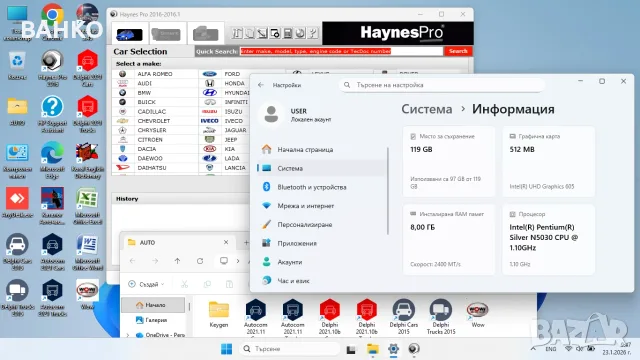Click the Settings sidebar scrollbar
Image resolution: width=640 pixels, height=360 pixels.
pyautogui.click(x=388, y=191)
